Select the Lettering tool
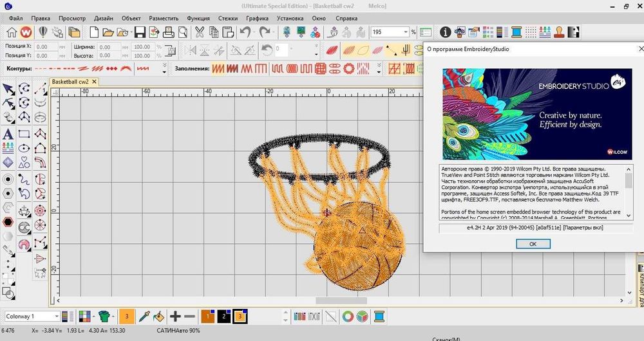644x341 pixels. pyautogui.click(x=8, y=134)
